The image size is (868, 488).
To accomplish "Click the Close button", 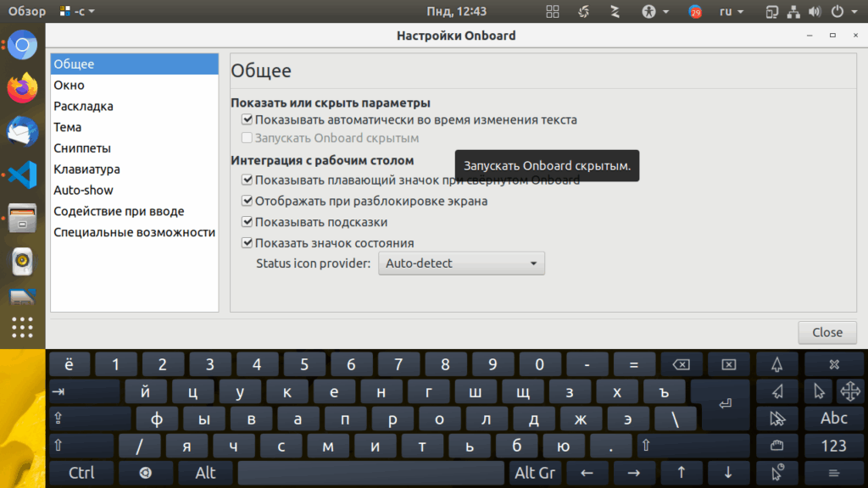I will click(x=827, y=332).
